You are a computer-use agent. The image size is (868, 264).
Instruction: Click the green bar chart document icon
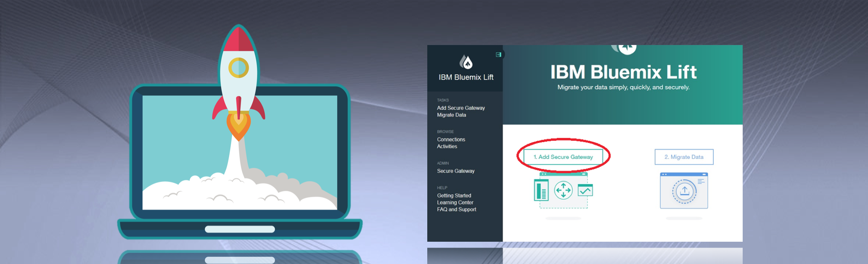[x=541, y=190]
